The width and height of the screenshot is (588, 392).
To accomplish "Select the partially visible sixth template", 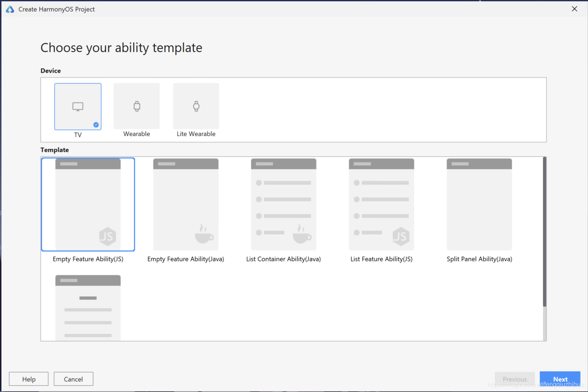I will pyautogui.click(x=88, y=308).
